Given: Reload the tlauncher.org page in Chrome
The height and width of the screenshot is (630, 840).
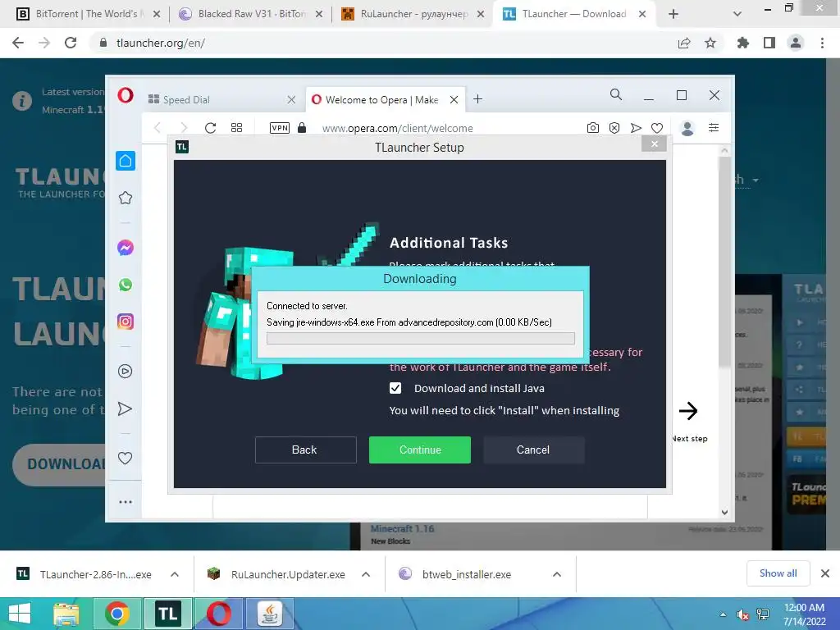Looking at the screenshot, I should tap(71, 43).
